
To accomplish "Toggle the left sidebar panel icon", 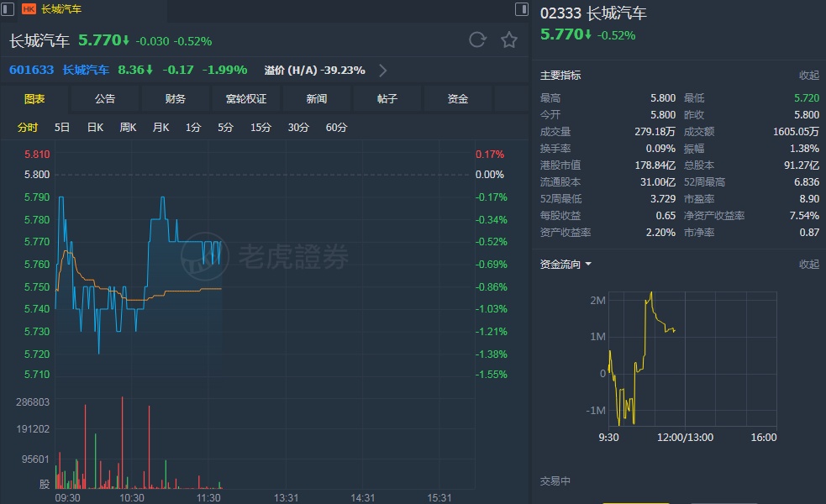I will pyautogui.click(x=8, y=8).
